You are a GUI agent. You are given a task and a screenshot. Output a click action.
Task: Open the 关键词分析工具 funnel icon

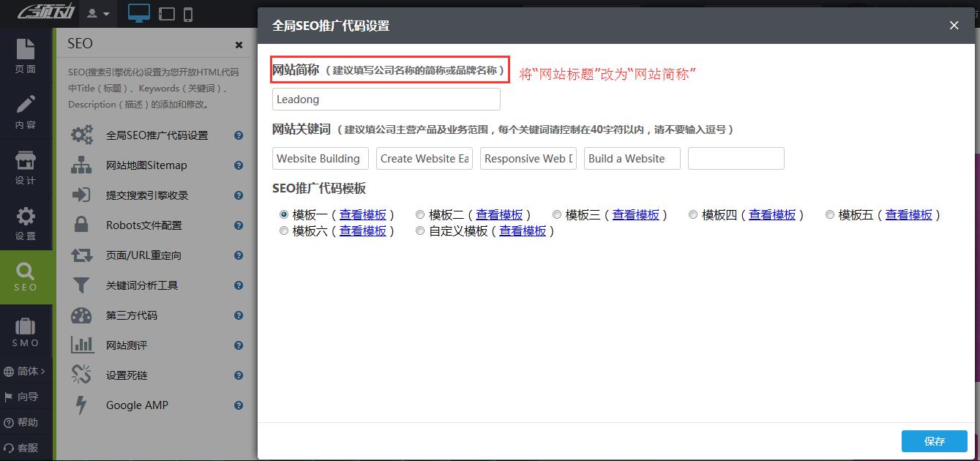81,285
